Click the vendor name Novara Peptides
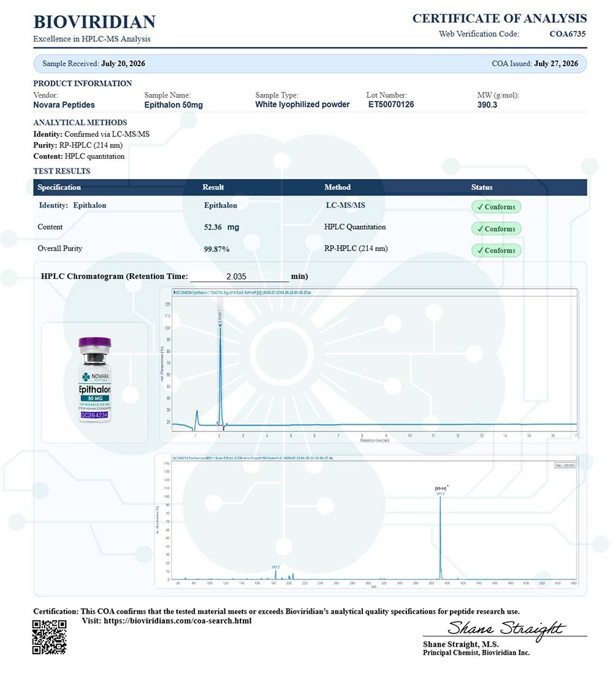 pos(64,105)
